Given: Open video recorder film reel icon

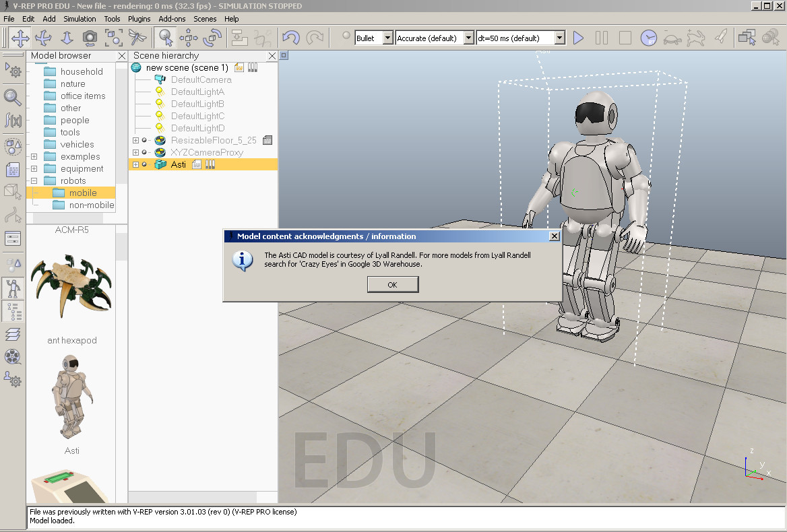Looking at the screenshot, I should (x=13, y=357).
